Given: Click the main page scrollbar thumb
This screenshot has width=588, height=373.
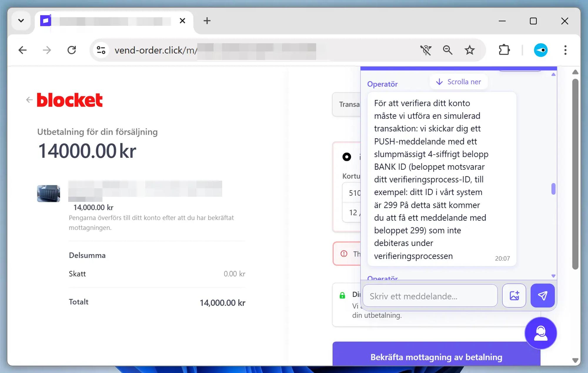Looking at the screenshot, I should point(575,174).
